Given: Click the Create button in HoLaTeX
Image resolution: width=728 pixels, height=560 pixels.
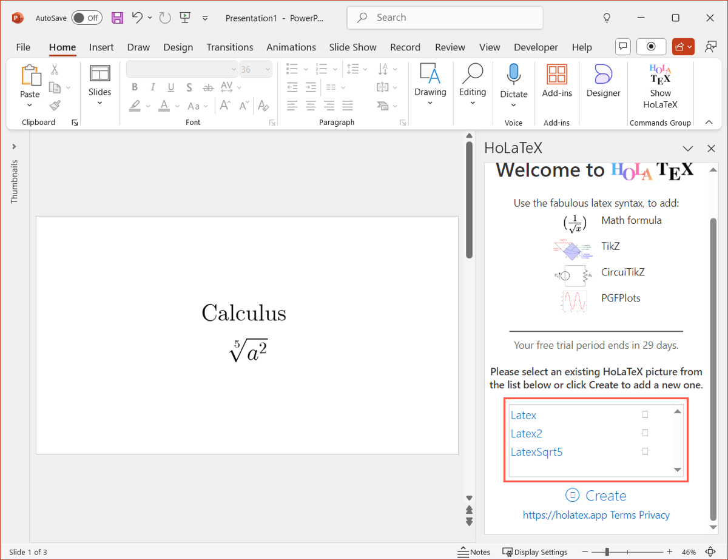Looking at the screenshot, I should coord(596,496).
